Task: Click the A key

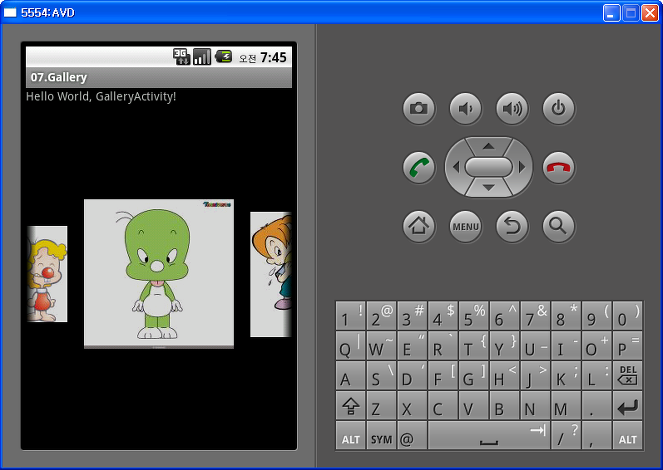Action: click(x=351, y=375)
